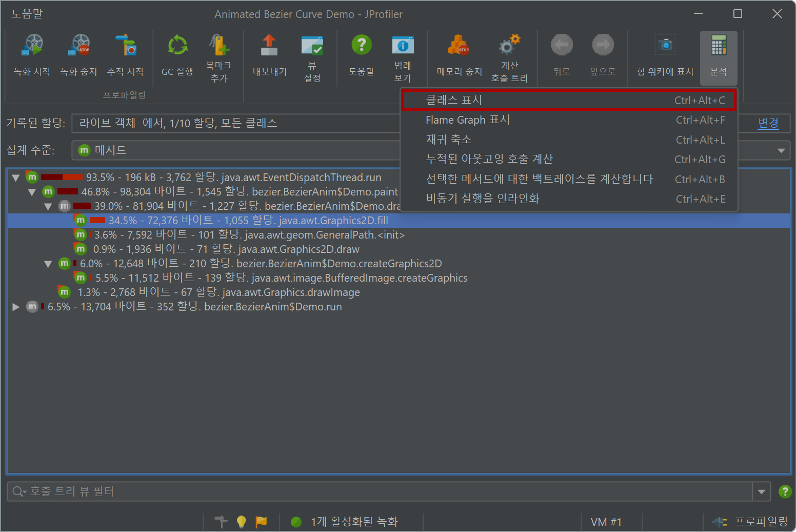Click 계산 호출 트리 toolbar icon
This screenshot has height=532, width=796.
tap(509, 57)
